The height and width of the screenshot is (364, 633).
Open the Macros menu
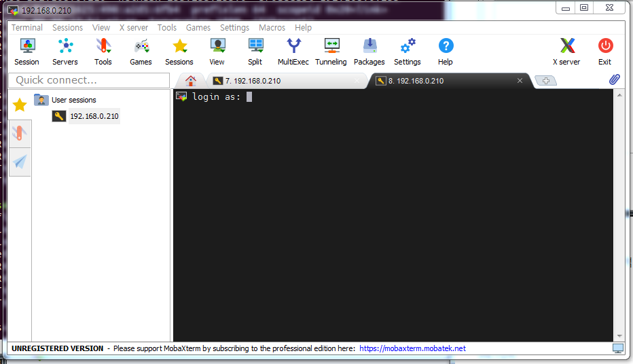(x=272, y=27)
